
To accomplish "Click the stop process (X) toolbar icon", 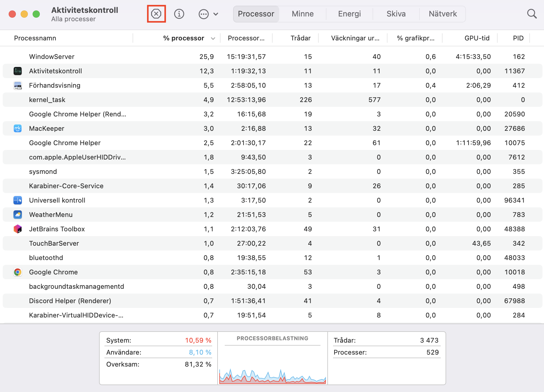I will [156, 14].
